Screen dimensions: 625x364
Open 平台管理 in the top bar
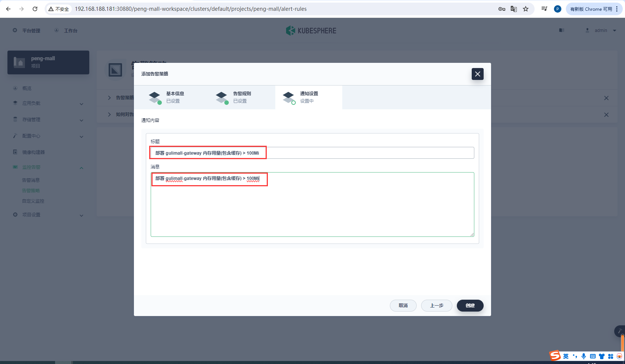(x=31, y=30)
